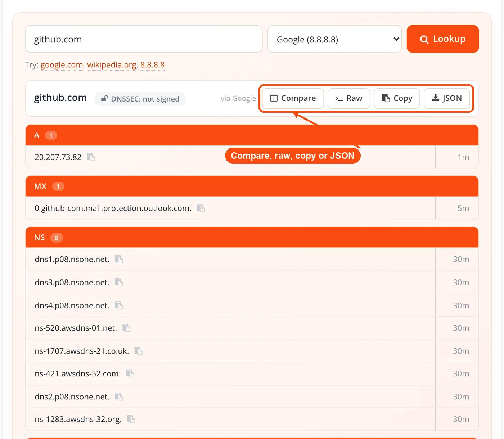Image resolution: width=504 pixels, height=439 pixels.
Task: Copy ns-520.awsdns-01.net. nameserver value
Action: pos(126,328)
